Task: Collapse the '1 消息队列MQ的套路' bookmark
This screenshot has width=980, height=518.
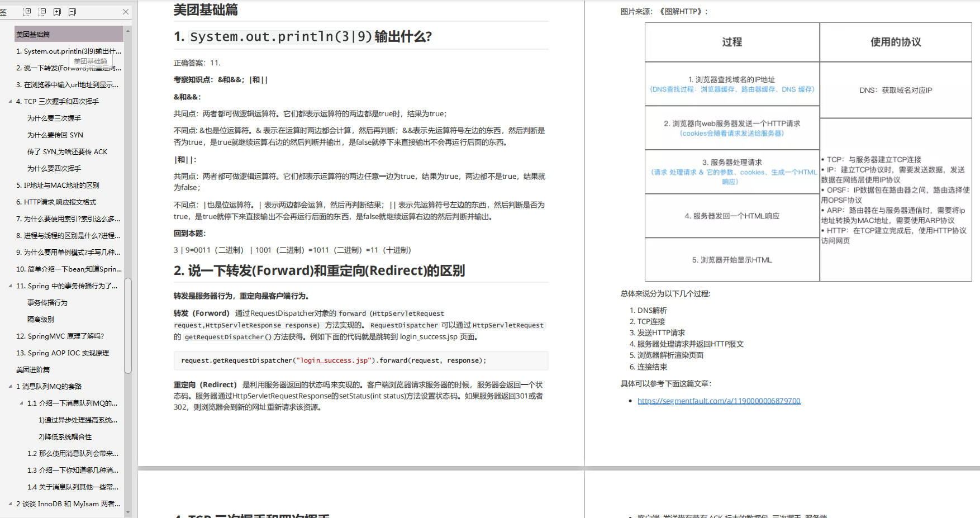Action: click(x=10, y=387)
